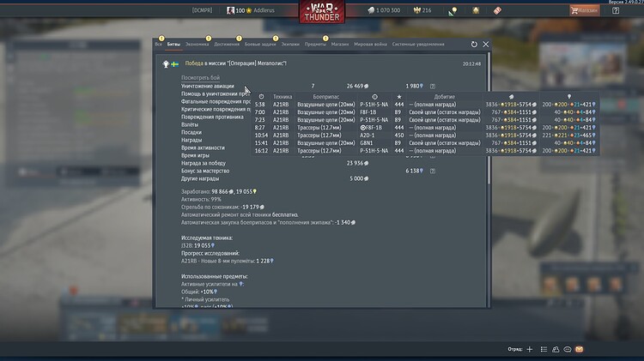Click the help question mark in top bar

point(615,10)
